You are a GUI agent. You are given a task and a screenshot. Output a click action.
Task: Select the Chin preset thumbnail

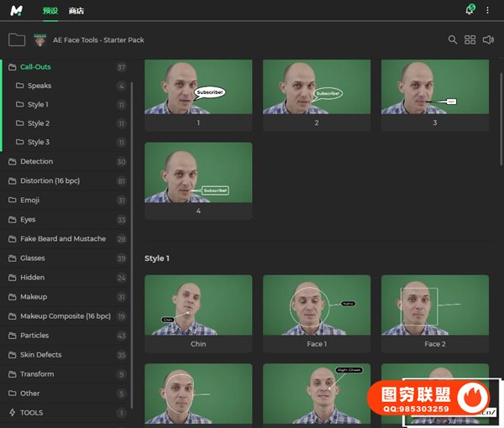(x=198, y=305)
